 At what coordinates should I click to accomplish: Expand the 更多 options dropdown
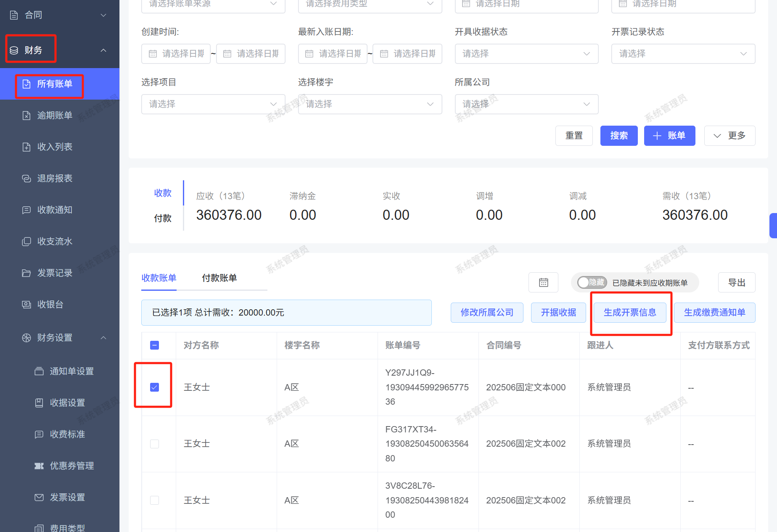[x=729, y=136]
